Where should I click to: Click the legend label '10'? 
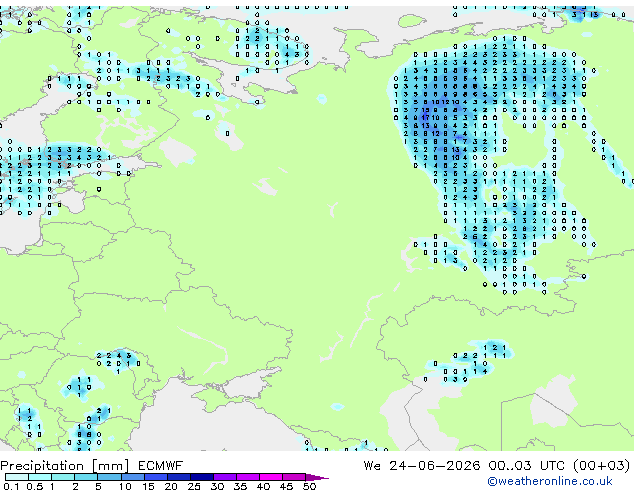coord(125,486)
